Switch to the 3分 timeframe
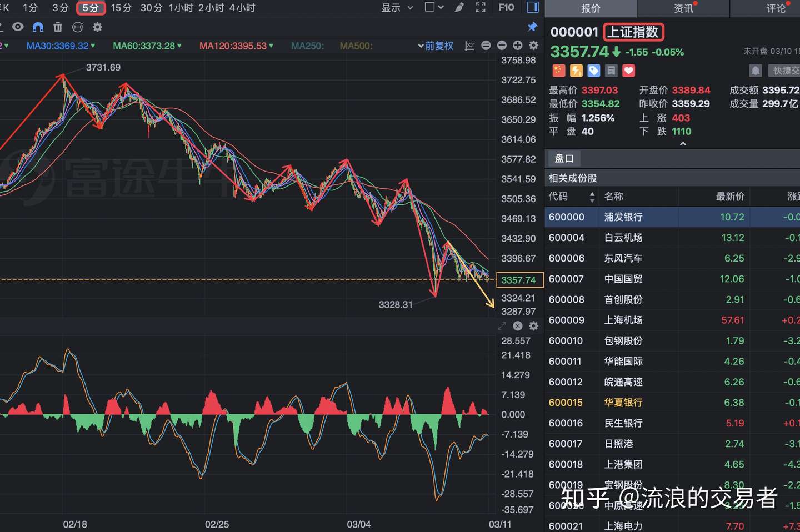 pyautogui.click(x=60, y=8)
